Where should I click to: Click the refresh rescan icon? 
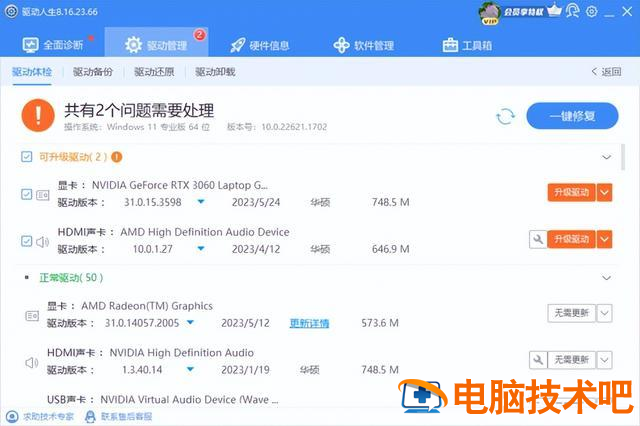pos(505,117)
